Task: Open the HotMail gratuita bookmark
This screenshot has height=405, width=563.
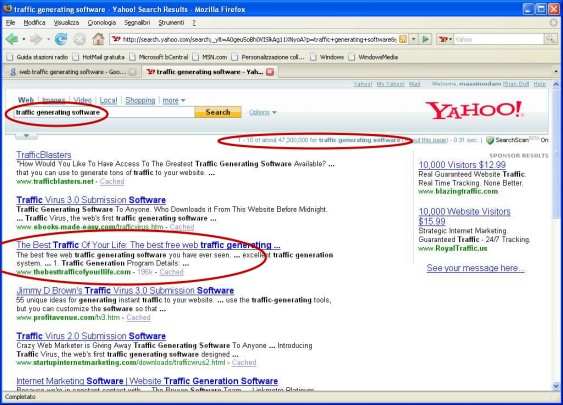Action: 99,57
